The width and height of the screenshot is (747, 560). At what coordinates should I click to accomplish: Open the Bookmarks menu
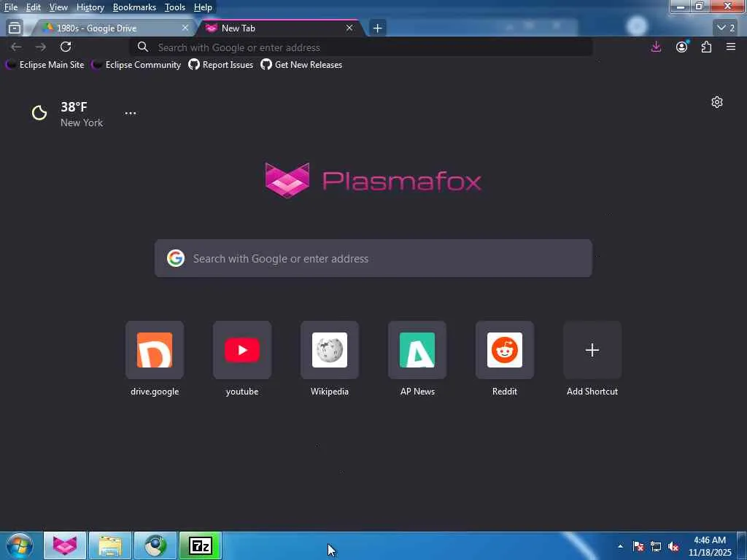[134, 7]
